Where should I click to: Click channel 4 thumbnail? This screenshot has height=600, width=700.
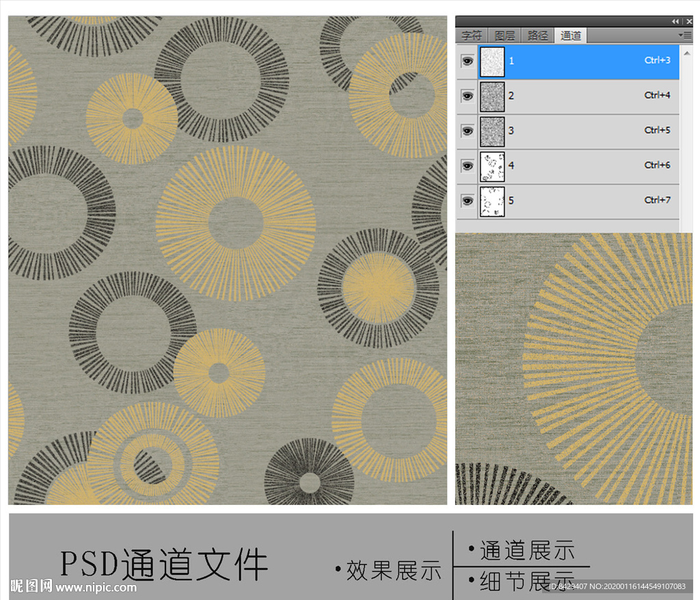click(492, 167)
